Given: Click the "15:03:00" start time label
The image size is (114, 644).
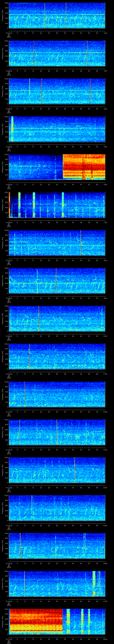Looking at the screenshot, I should pos(9,109).
